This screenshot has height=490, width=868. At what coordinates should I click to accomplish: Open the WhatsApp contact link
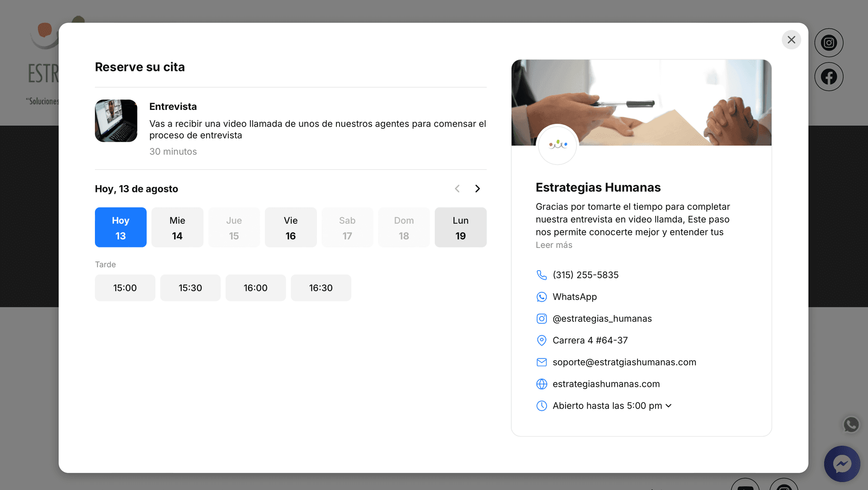coord(575,297)
